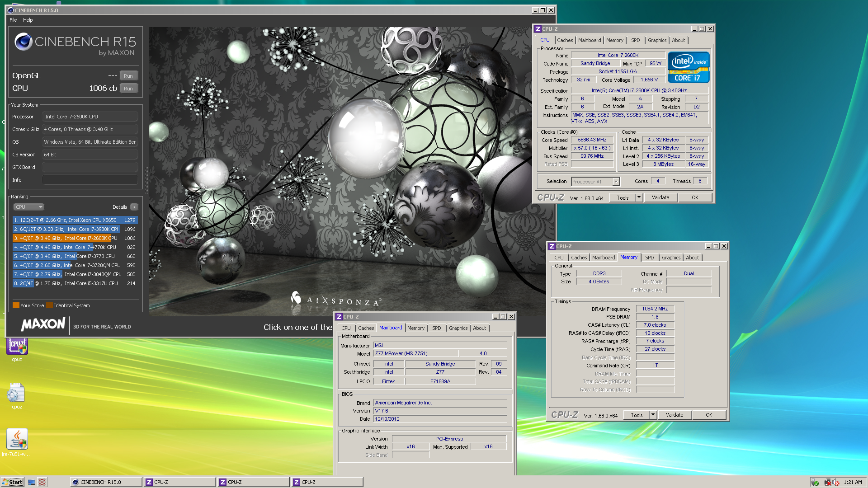
Task: Click the muted volume tray icon
Action: pos(836,482)
